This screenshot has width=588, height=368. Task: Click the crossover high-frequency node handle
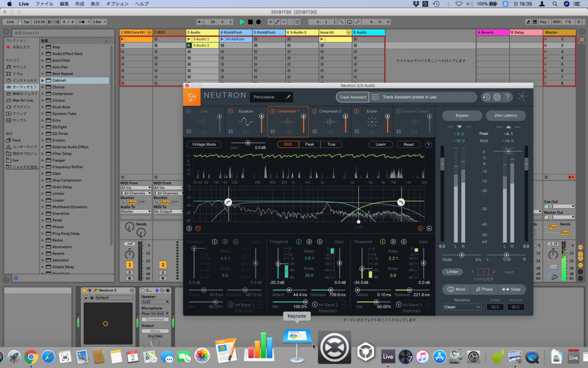pos(401,202)
